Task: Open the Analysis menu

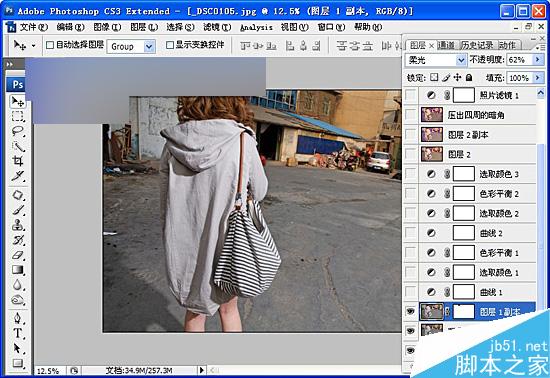Action: click(256, 27)
